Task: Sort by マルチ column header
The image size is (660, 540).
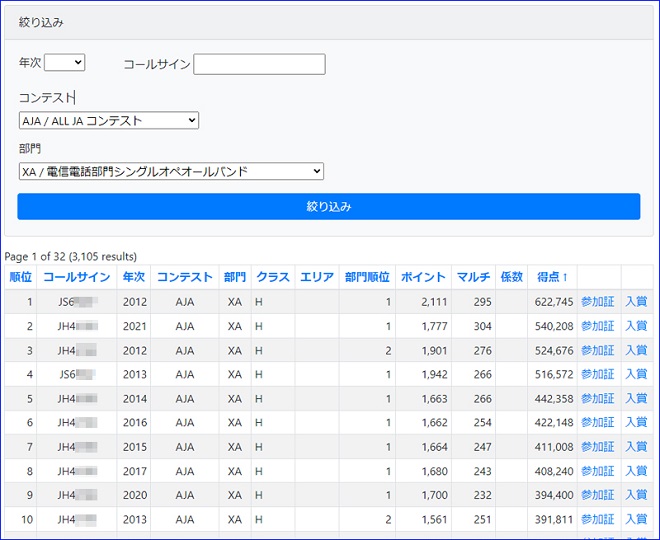Action: (x=473, y=277)
